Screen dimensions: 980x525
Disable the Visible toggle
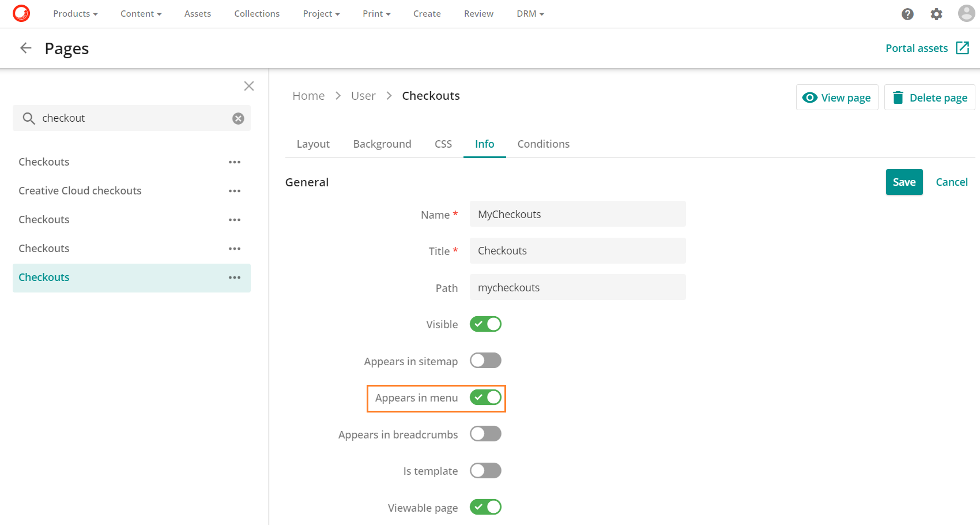[x=485, y=324]
